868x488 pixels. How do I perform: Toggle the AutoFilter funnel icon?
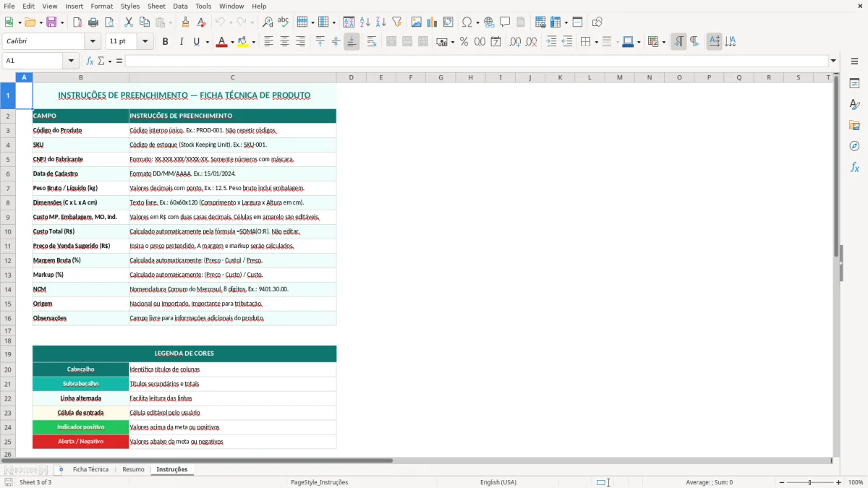point(396,22)
